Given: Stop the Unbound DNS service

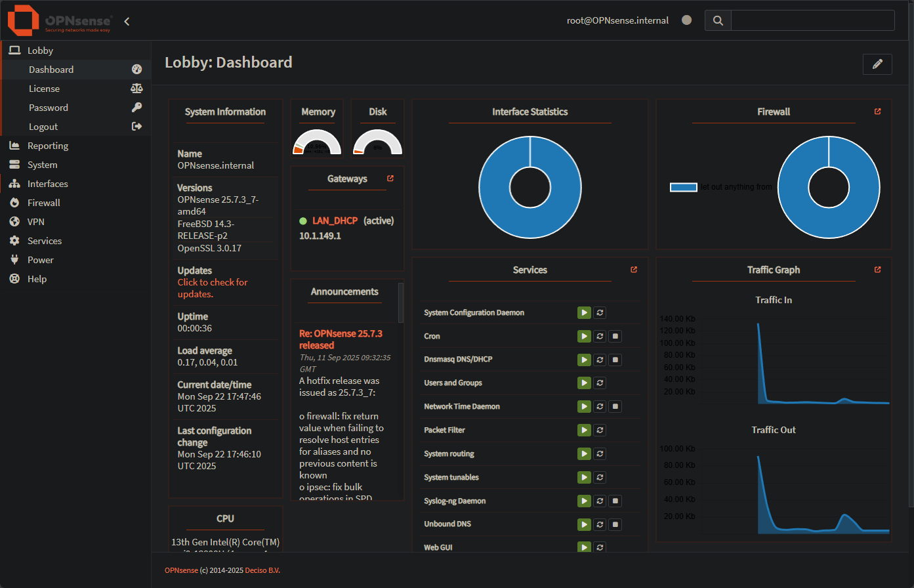Looking at the screenshot, I should [615, 524].
